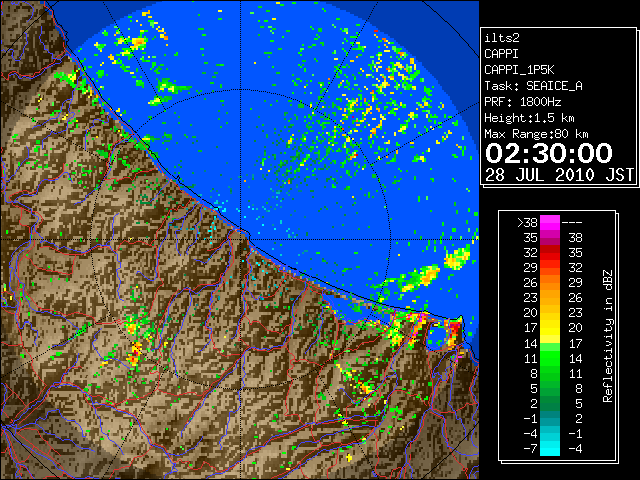Click the radar site name 'ilts2'
The image size is (640, 480).
pyautogui.click(x=502, y=38)
